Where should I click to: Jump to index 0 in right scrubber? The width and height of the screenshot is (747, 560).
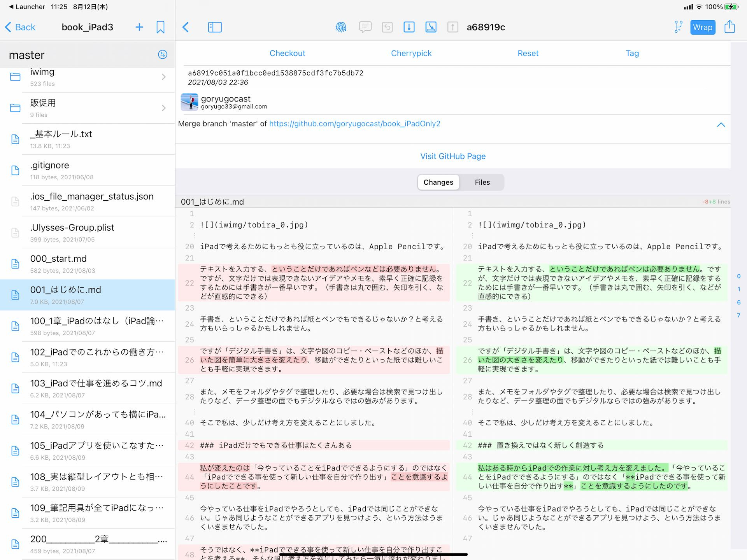(x=738, y=276)
